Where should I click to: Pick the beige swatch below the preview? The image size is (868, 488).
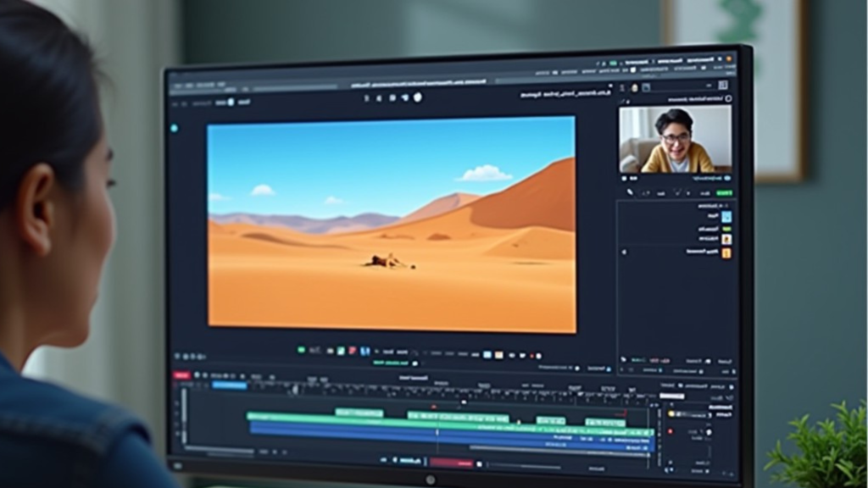click(x=498, y=355)
